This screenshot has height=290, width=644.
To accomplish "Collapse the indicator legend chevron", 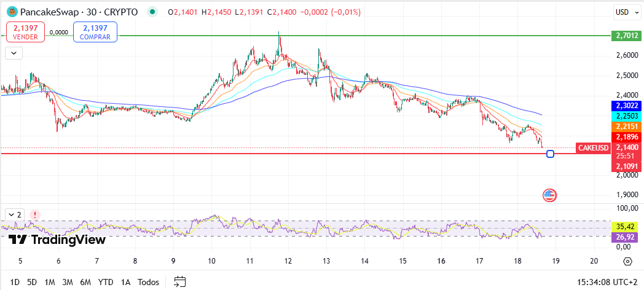I will coord(14,53).
